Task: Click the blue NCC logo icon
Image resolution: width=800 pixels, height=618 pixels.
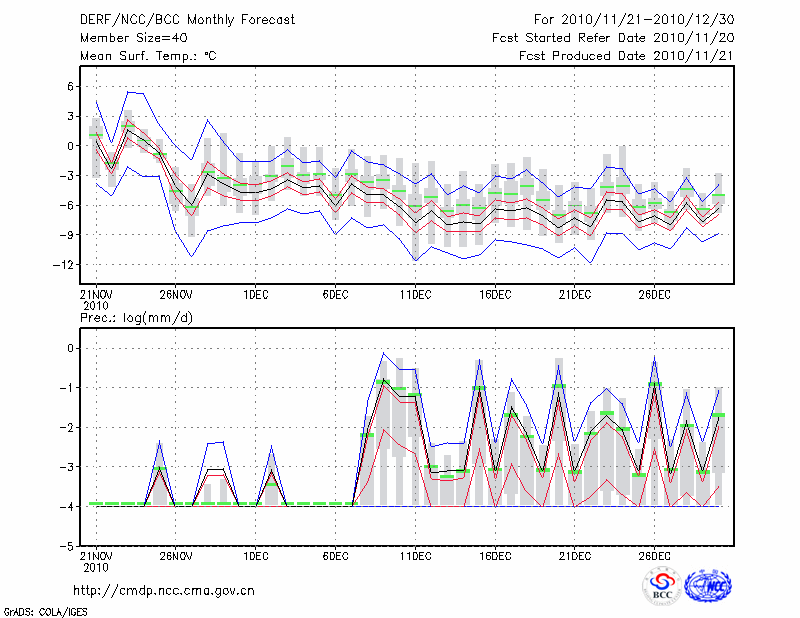Action: (707, 586)
